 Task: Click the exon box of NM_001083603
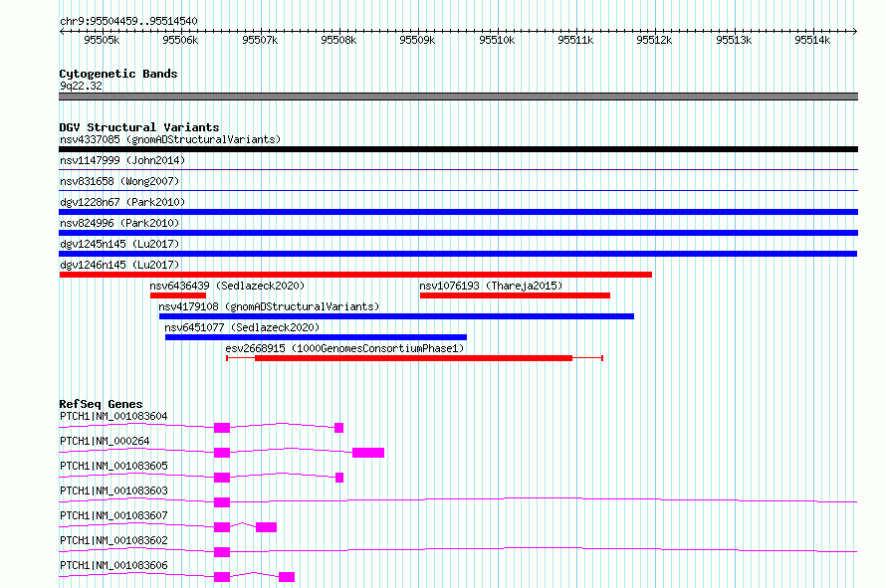(x=222, y=502)
